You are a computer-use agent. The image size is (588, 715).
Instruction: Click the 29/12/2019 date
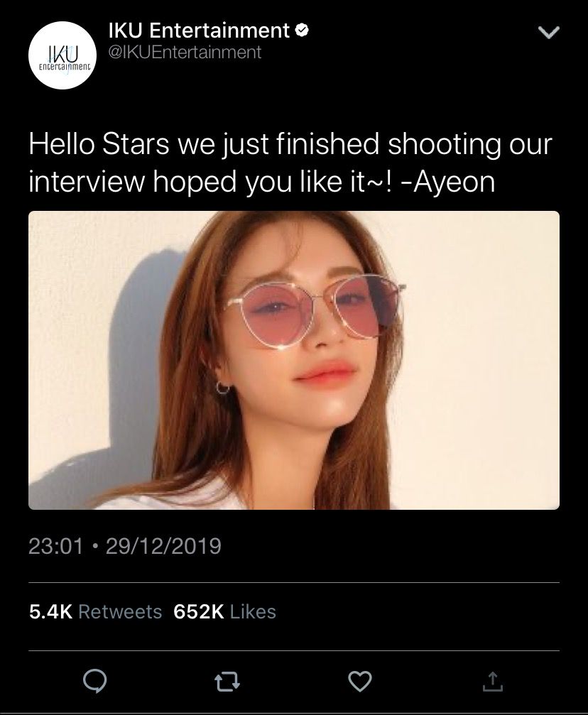pyautogui.click(x=163, y=546)
